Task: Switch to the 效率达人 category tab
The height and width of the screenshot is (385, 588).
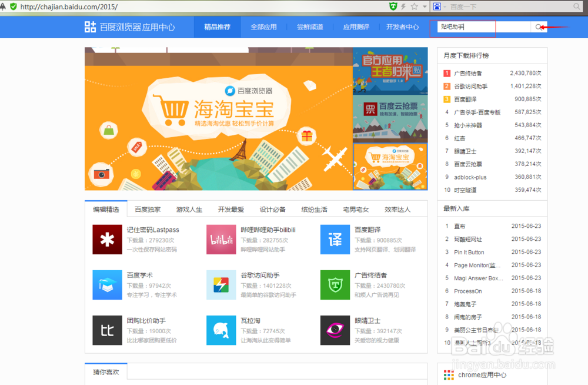Action: coord(397,209)
